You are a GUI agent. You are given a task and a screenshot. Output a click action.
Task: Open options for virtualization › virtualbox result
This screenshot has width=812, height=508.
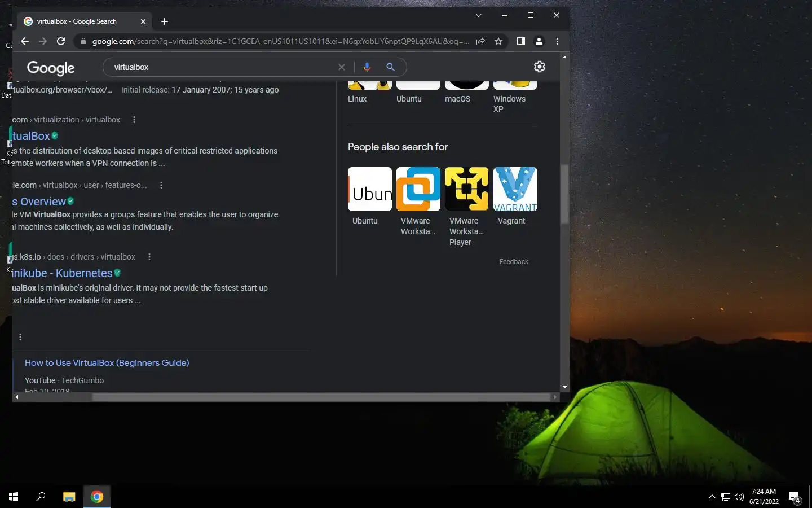134,120
